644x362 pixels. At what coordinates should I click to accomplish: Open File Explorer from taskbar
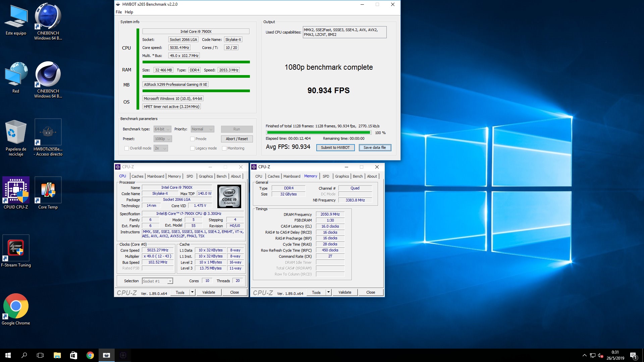(57, 355)
